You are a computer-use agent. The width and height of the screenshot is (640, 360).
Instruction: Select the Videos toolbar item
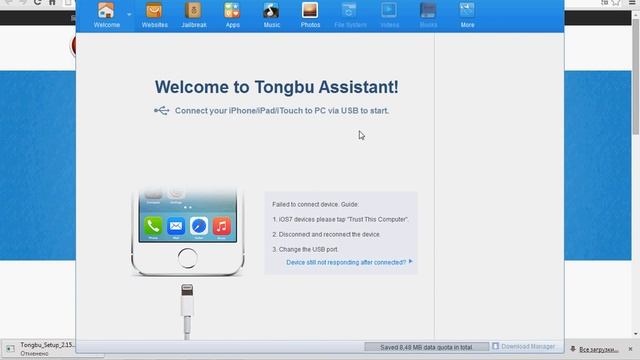click(x=389, y=15)
